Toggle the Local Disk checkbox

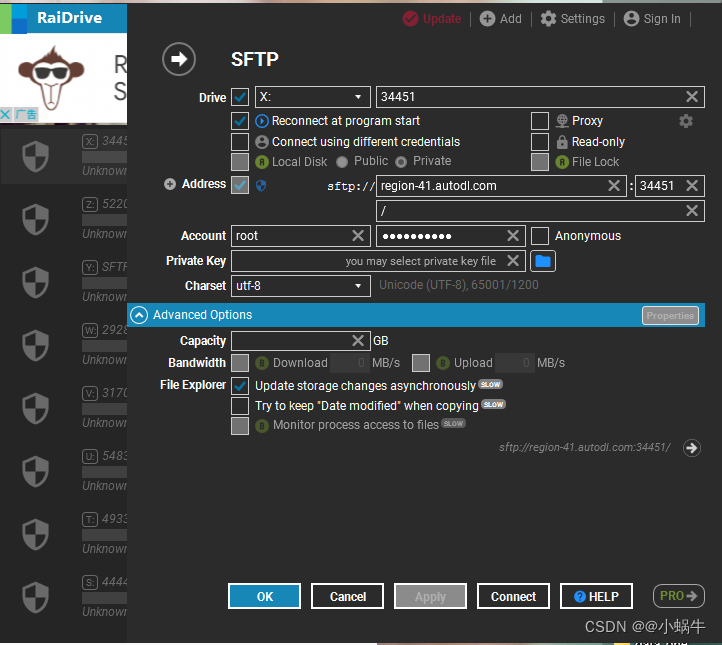(240, 162)
